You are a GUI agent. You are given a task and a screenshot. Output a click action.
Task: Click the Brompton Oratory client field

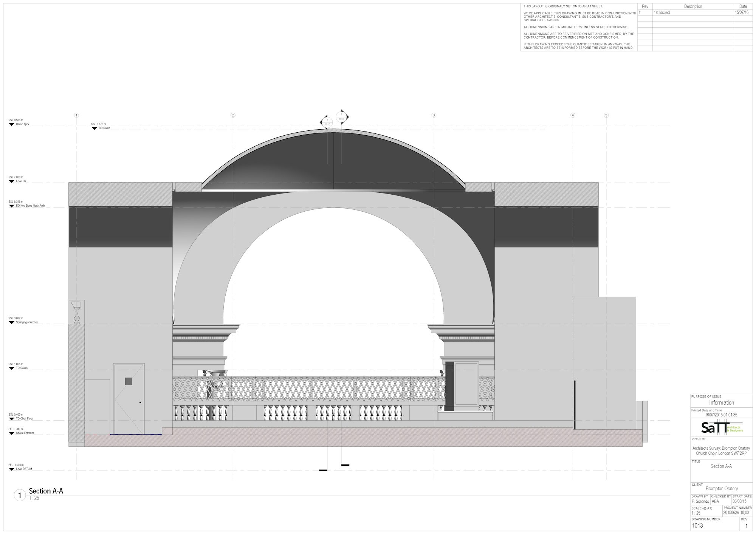point(721,489)
